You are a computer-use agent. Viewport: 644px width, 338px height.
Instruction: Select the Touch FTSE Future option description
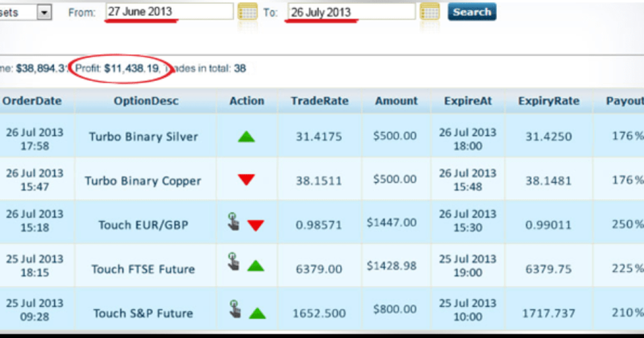tap(143, 269)
